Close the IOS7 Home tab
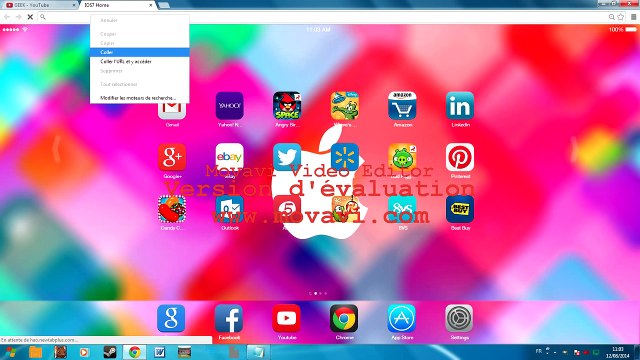Image resolution: width=640 pixels, height=360 pixels. pos(151,5)
